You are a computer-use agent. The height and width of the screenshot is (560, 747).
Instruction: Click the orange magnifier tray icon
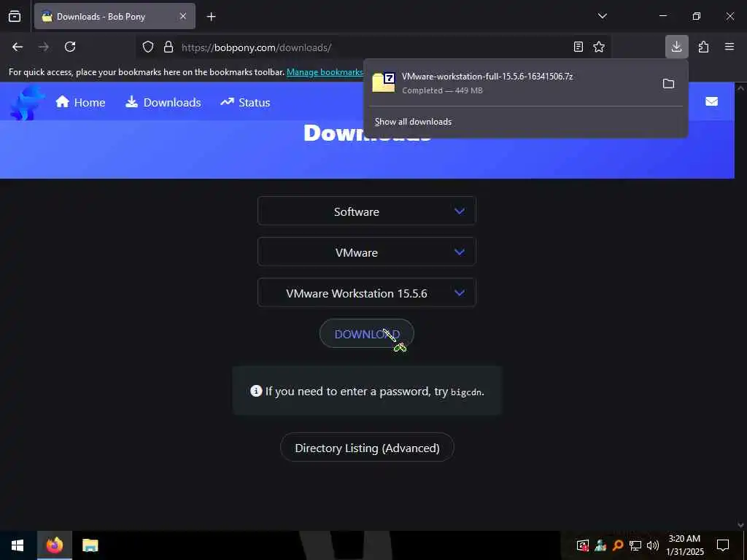click(618, 545)
